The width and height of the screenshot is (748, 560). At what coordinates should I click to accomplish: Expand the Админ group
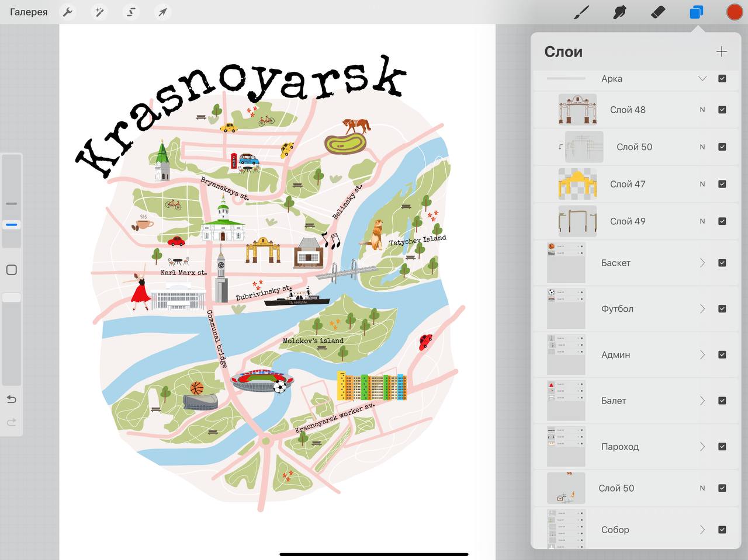702,354
